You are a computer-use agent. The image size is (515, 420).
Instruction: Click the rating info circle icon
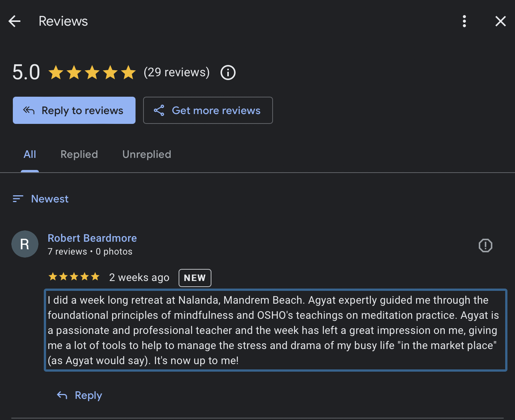coord(228,72)
